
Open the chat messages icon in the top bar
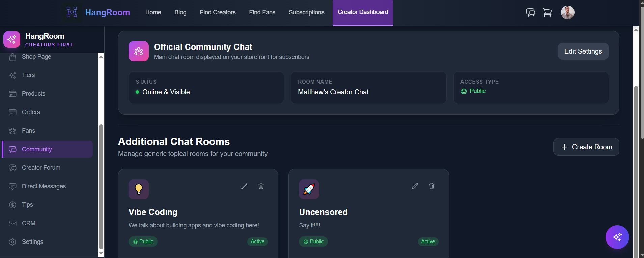tap(530, 12)
